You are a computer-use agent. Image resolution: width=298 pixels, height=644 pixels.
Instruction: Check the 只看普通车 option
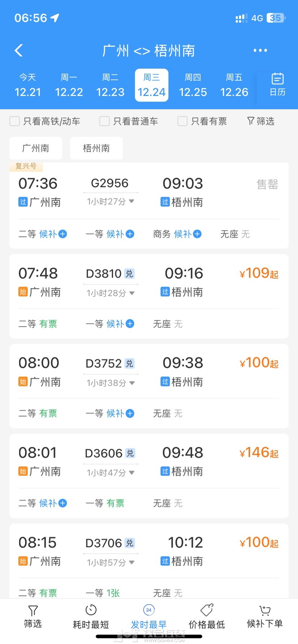click(x=104, y=121)
